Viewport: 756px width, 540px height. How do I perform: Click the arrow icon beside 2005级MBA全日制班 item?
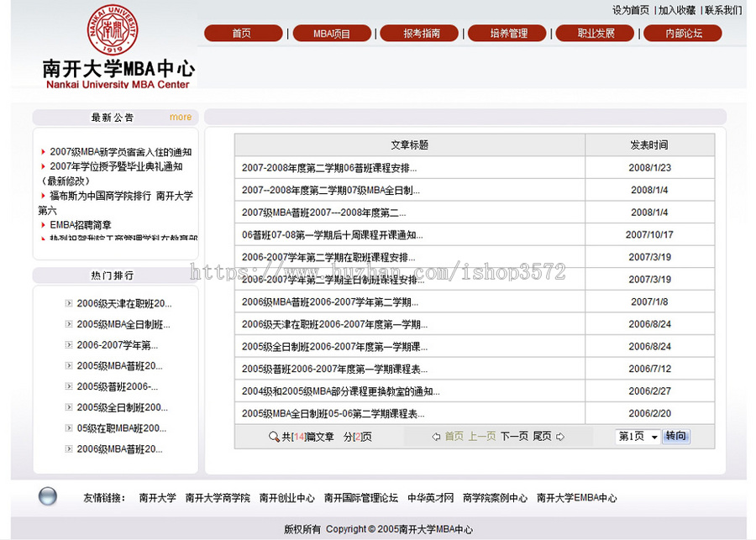[69, 324]
